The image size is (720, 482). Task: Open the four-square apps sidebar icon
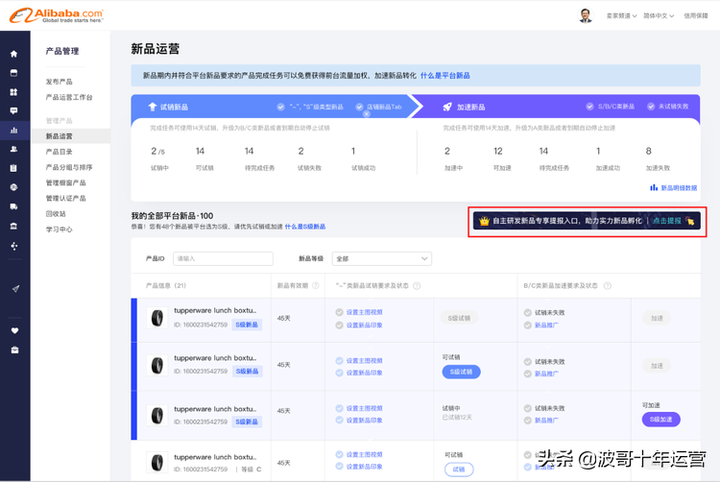coord(14,92)
